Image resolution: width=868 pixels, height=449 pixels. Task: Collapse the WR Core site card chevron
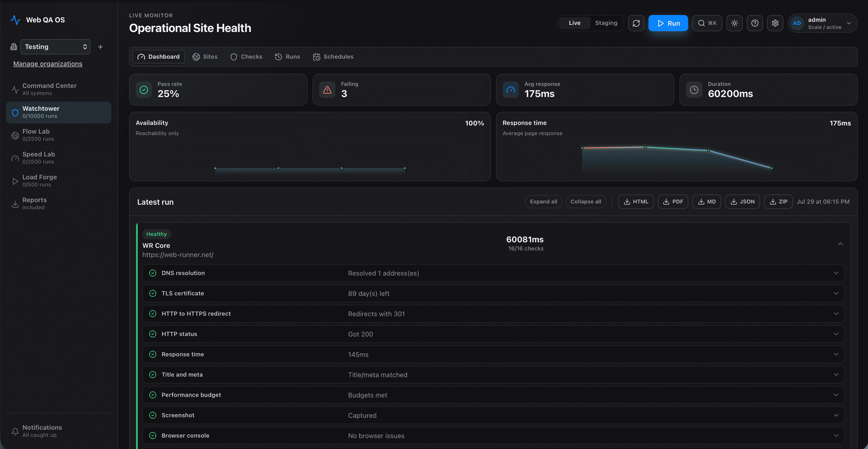click(840, 244)
